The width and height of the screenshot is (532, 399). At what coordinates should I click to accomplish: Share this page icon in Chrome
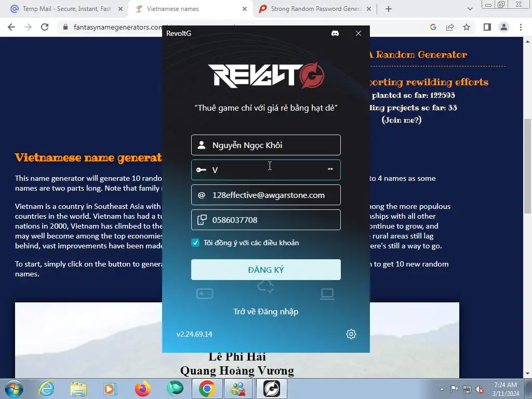pos(450,27)
